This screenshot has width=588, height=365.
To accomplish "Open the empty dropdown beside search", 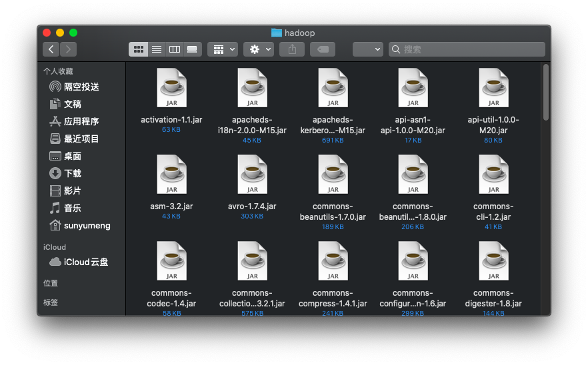I will click(368, 49).
